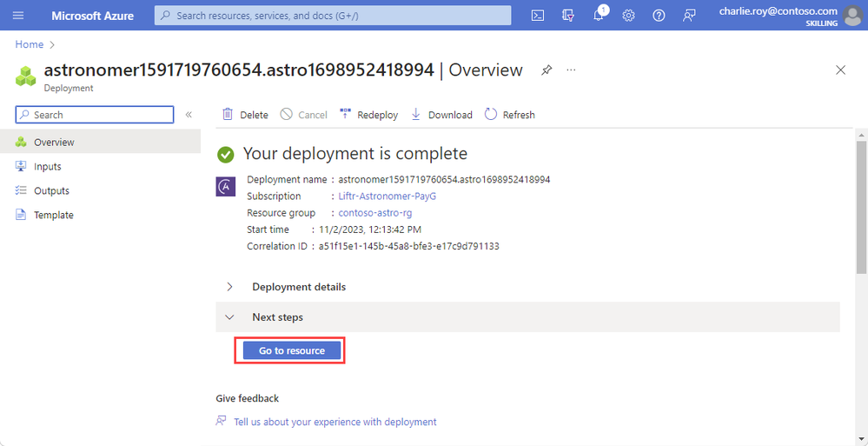Screen dimensions: 868x446
Task: Click the Cancel toolbar button
Action: [x=303, y=115]
